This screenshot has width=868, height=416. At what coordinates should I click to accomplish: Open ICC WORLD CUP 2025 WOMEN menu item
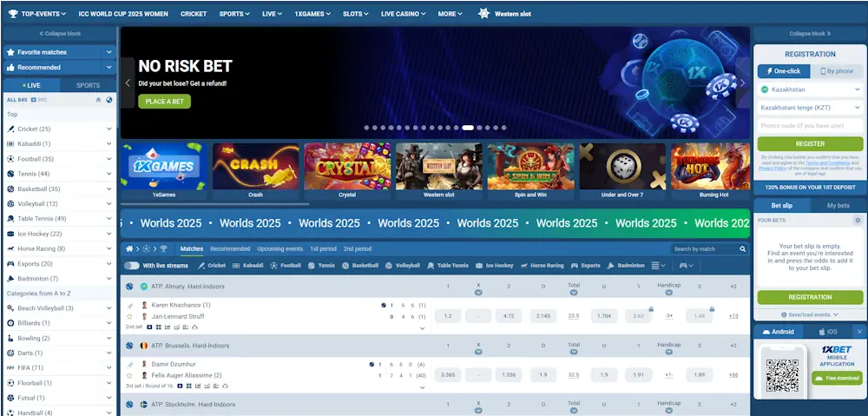tap(123, 14)
